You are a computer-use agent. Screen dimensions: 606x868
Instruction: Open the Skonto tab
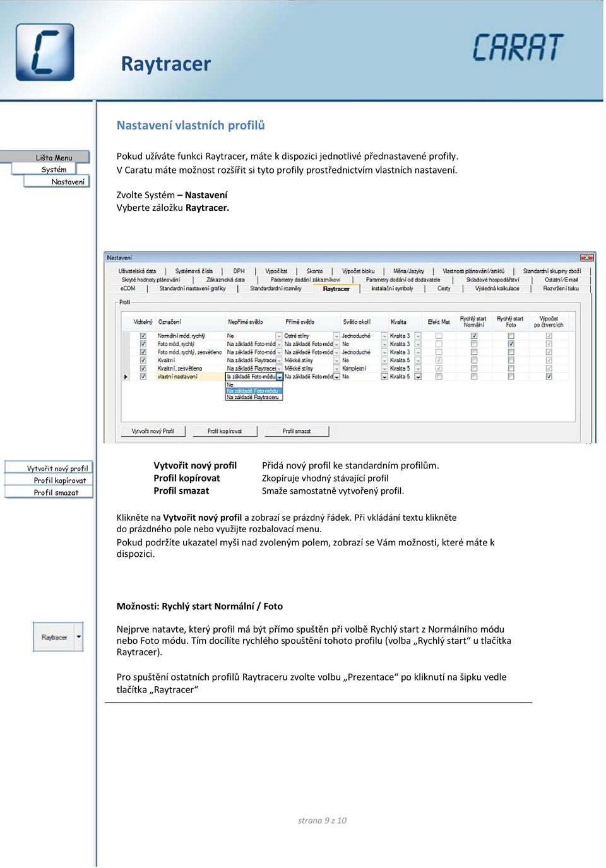(314, 271)
